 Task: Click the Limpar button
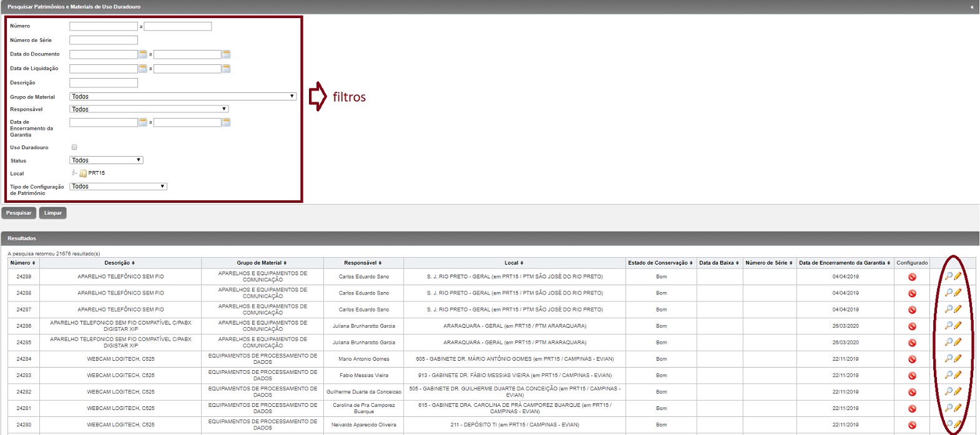53,213
